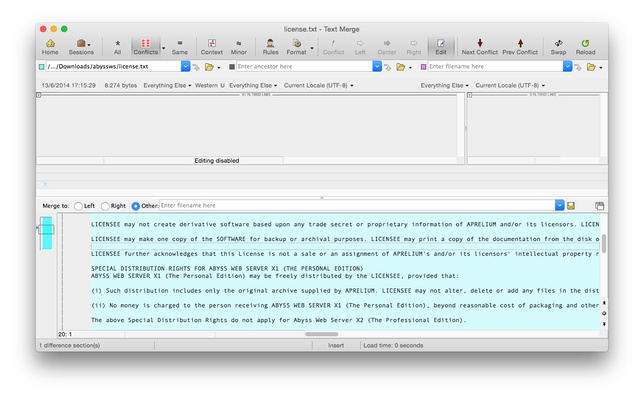Open right file history dropdown

coord(568,67)
